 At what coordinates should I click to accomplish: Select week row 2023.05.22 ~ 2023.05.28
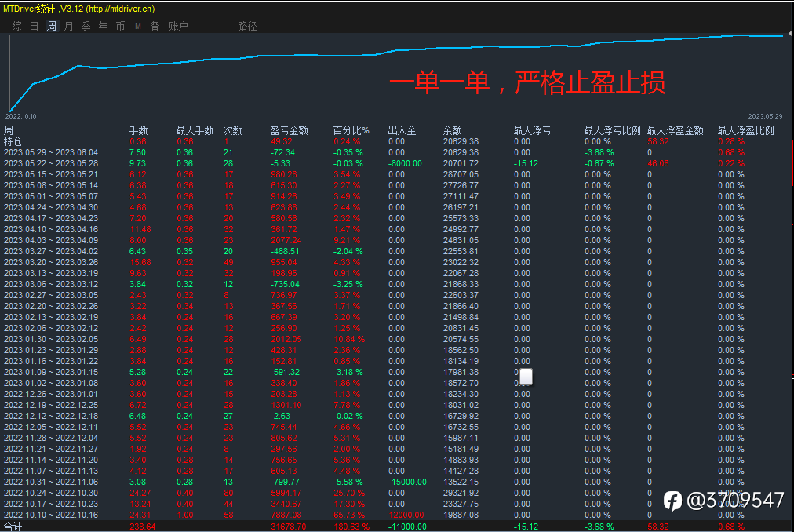pos(397,164)
